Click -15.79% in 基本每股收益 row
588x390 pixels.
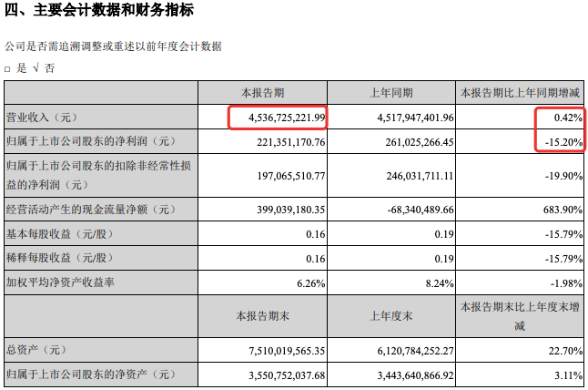click(x=564, y=234)
